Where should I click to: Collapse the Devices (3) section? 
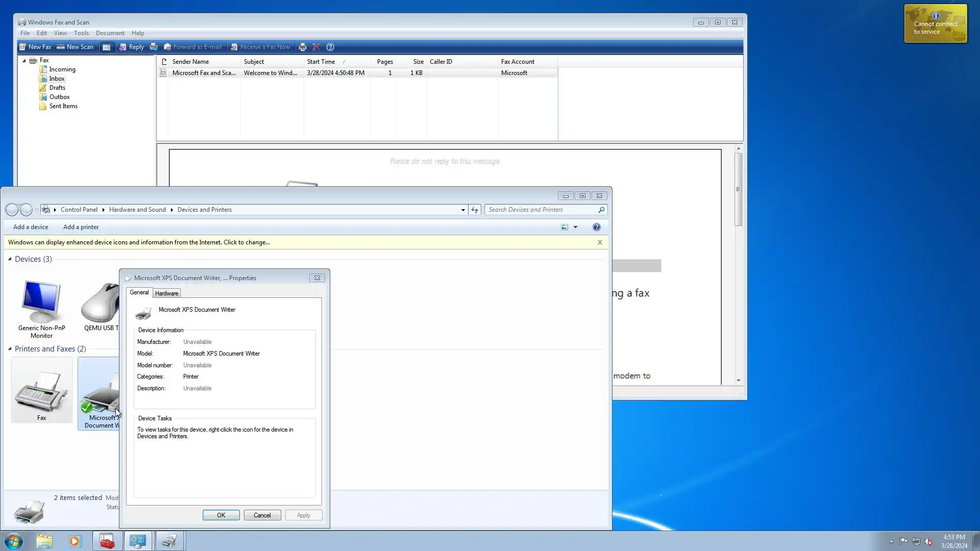point(10,259)
